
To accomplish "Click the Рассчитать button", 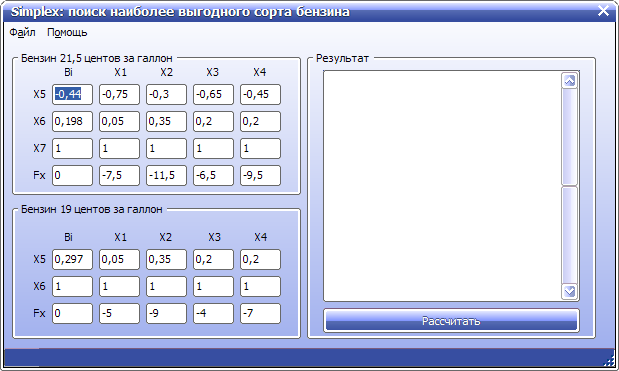I will (x=451, y=320).
